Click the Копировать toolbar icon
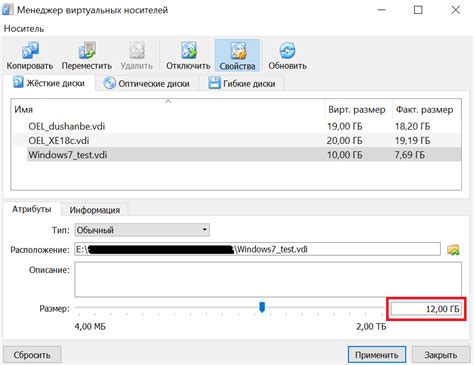This screenshot has height=365, width=474. [x=30, y=56]
